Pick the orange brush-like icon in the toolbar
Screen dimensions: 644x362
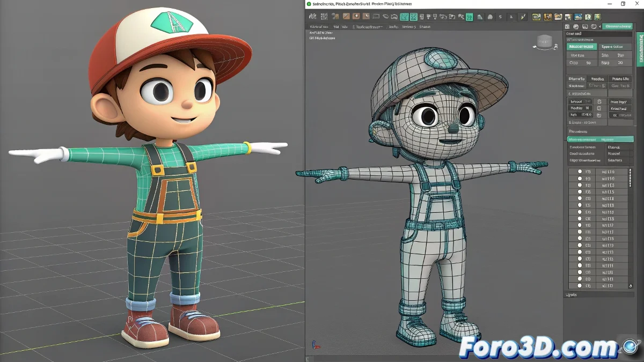coord(347,16)
